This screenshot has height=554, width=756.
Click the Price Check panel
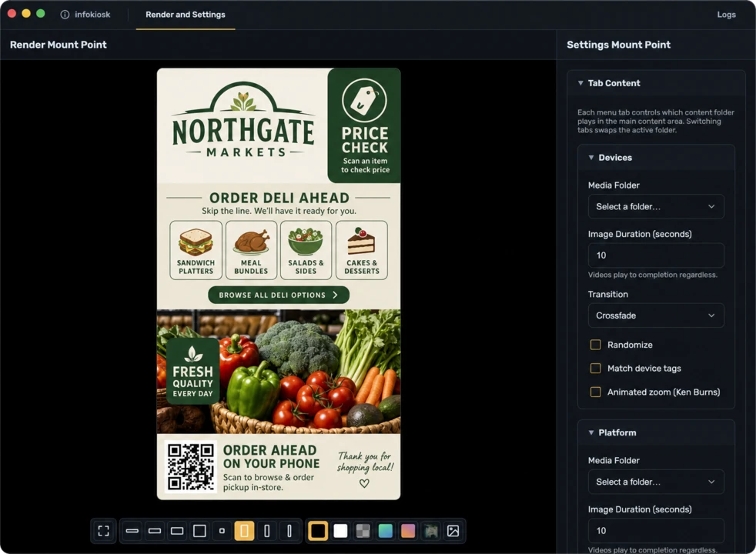(x=364, y=125)
